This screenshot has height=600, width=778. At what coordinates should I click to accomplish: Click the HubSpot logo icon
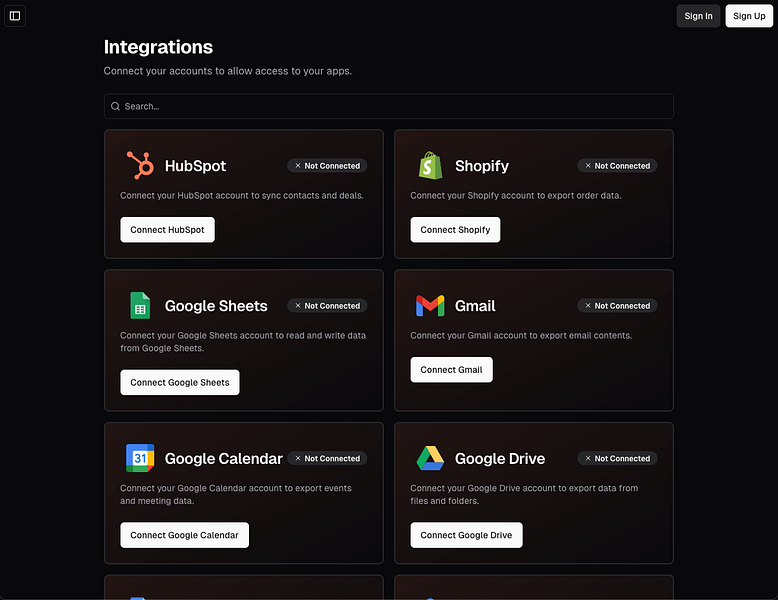pyautogui.click(x=140, y=165)
